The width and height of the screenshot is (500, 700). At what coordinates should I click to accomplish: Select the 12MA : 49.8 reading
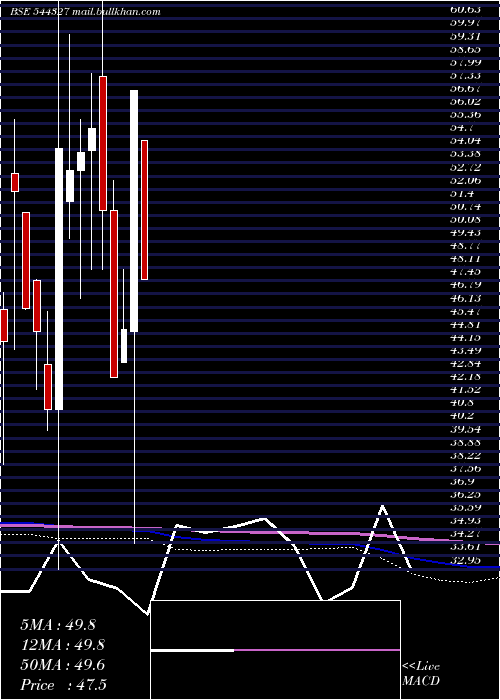pos(62,645)
